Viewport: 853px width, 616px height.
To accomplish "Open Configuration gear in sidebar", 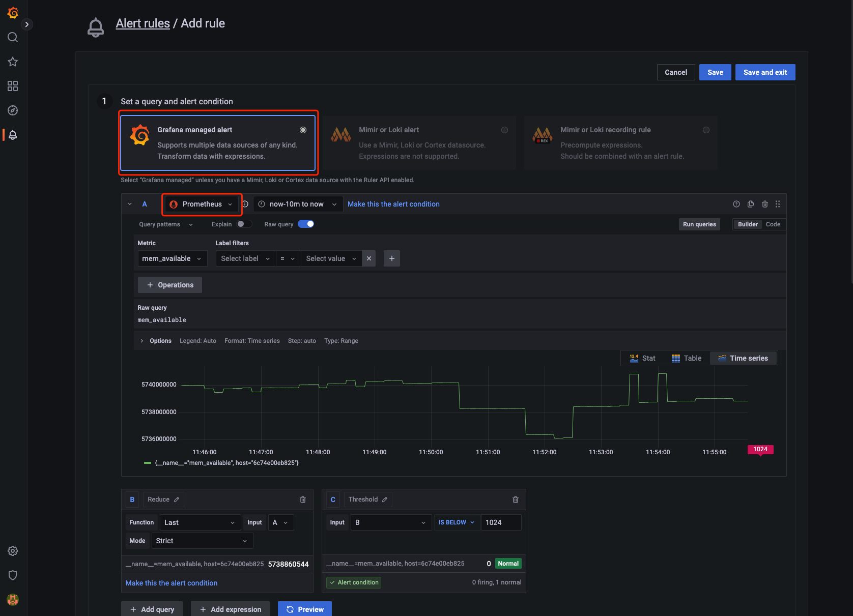I will (x=13, y=551).
